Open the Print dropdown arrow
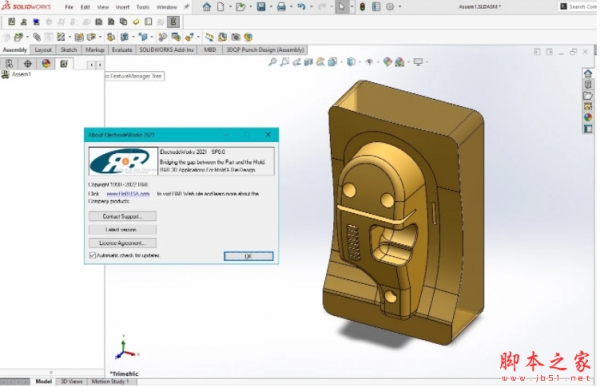The height and width of the screenshot is (387, 600). [291, 7]
